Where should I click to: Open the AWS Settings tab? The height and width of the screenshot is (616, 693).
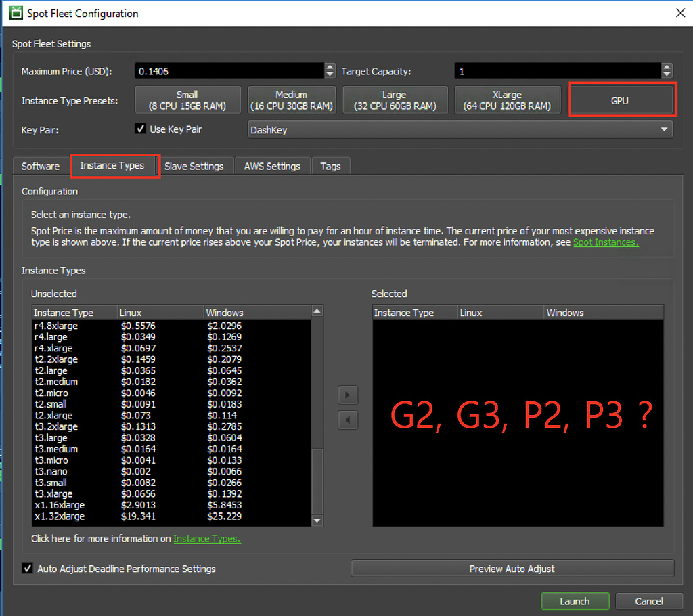pyautogui.click(x=272, y=166)
